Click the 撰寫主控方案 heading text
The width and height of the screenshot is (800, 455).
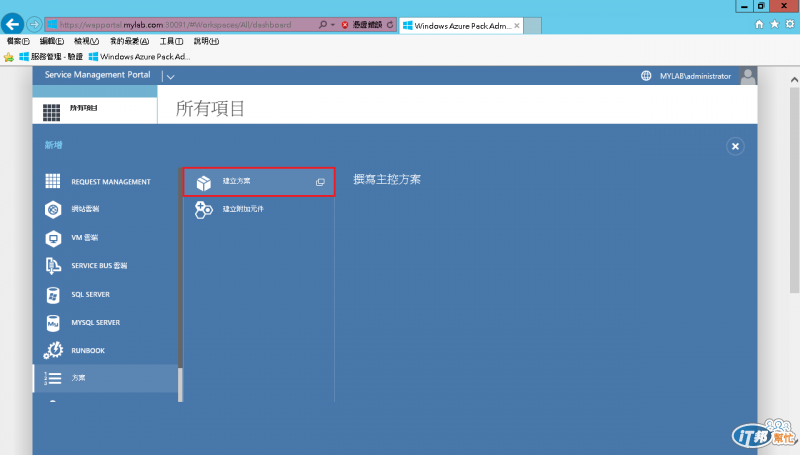point(387,180)
